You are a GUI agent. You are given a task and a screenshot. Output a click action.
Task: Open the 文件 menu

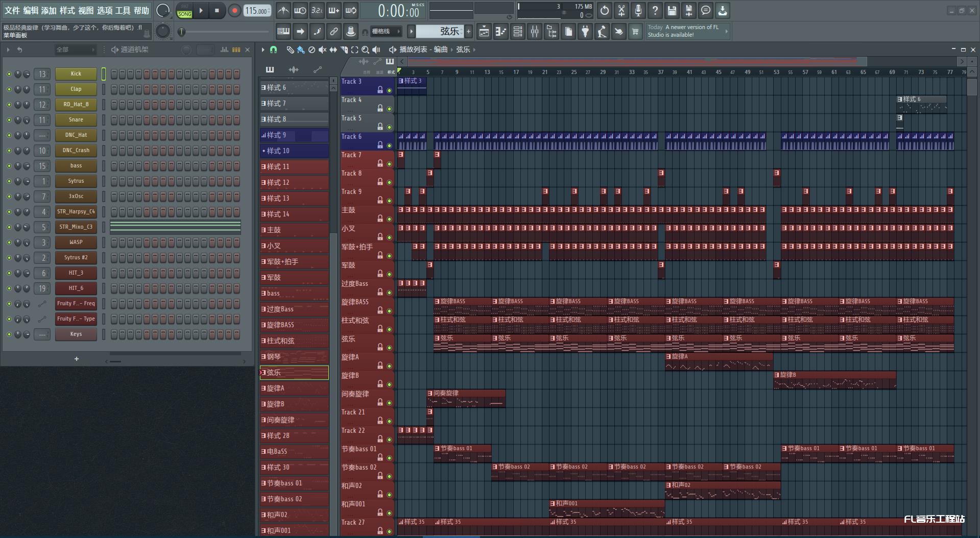tap(12, 10)
